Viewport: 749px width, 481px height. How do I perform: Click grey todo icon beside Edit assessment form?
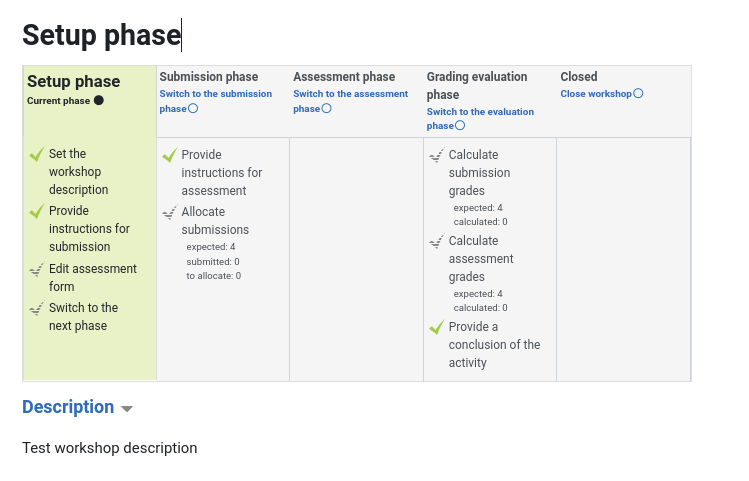[37, 269]
